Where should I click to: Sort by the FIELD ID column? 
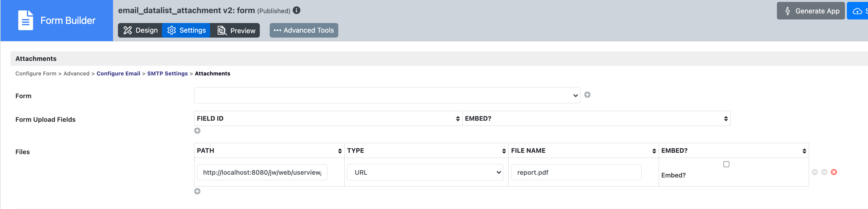pyautogui.click(x=458, y=119)
